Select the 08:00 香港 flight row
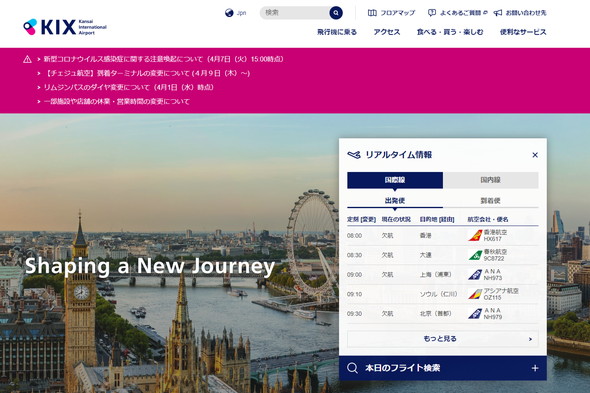590x393 pixels. tap(442, 236)
